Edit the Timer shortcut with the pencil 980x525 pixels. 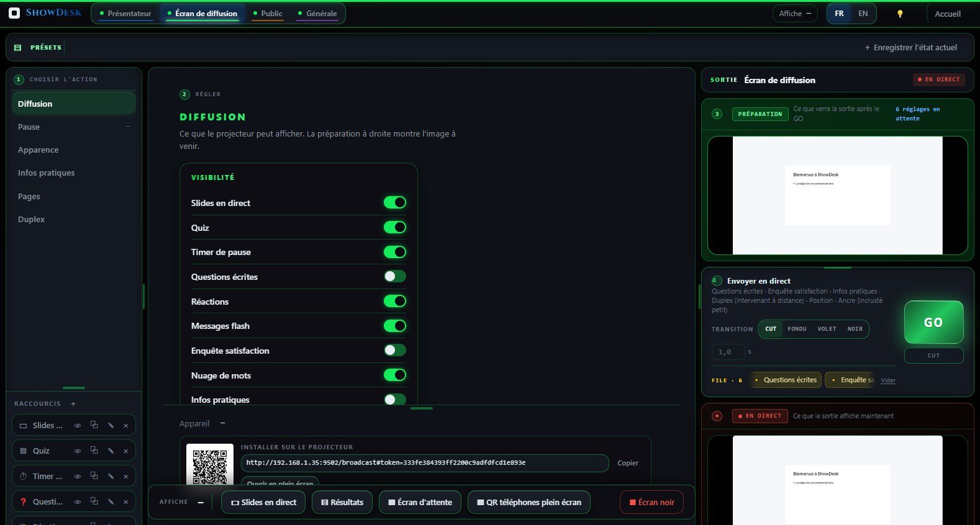point(111,476)
